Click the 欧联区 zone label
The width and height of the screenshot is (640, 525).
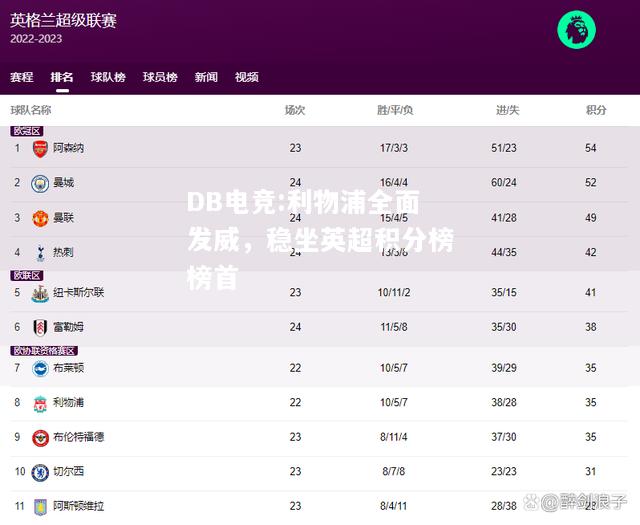click(27, 276)
